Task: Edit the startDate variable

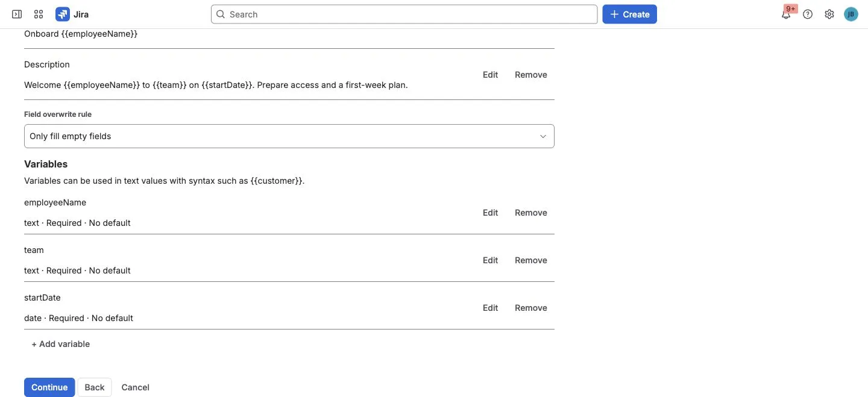Action: (490, 308)
